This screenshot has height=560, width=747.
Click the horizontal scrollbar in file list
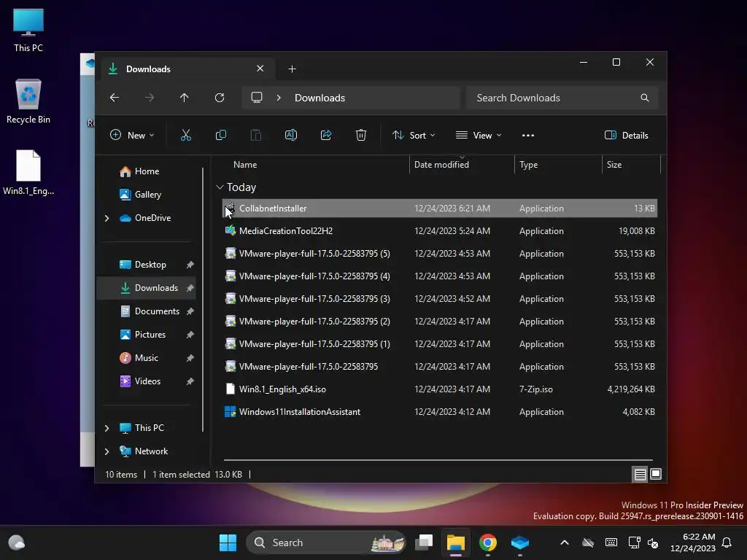click(x=438, y=460)
